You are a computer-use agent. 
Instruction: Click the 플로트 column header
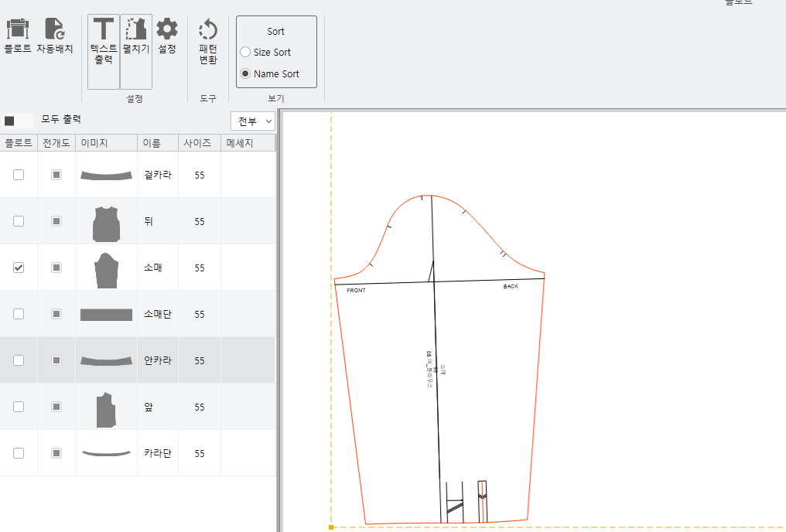19,143
